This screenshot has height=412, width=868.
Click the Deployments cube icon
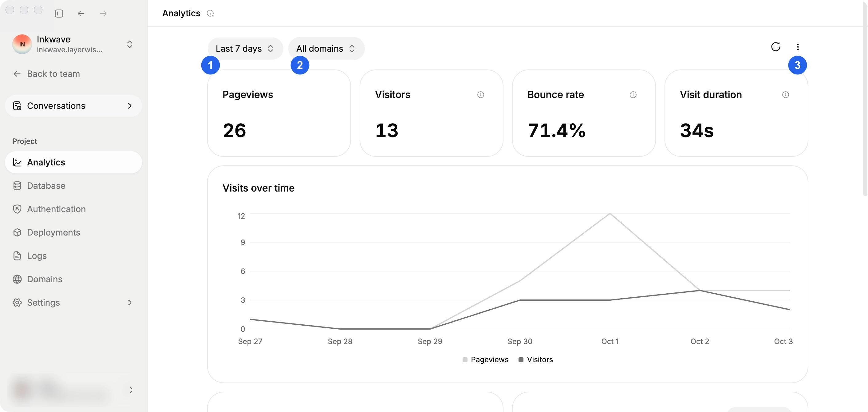(x=17, y=233)
